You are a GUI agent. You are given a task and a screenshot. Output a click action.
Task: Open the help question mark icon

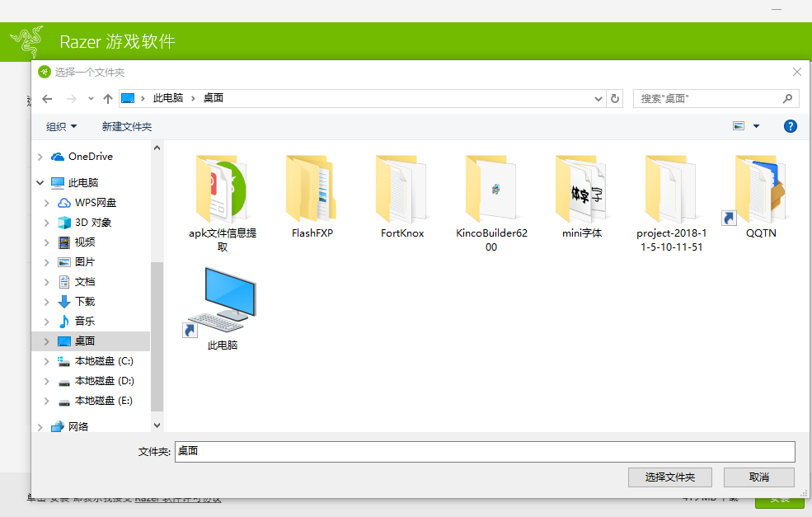(791, 126)
